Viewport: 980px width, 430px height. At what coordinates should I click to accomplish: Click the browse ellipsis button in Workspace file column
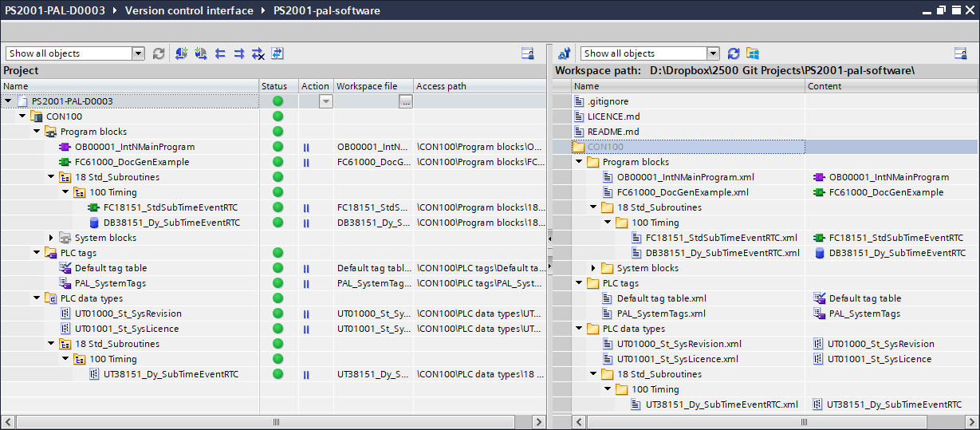coord(406,101)
